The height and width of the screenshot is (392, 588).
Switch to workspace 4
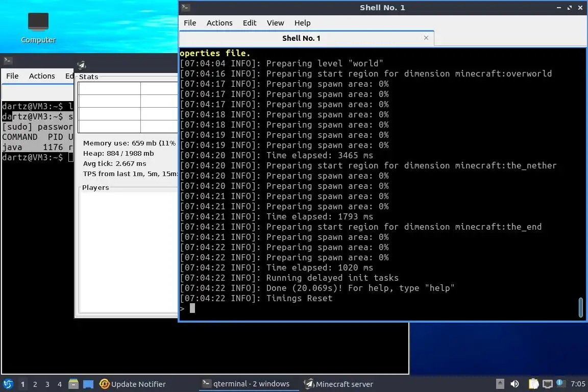[60, 384]
